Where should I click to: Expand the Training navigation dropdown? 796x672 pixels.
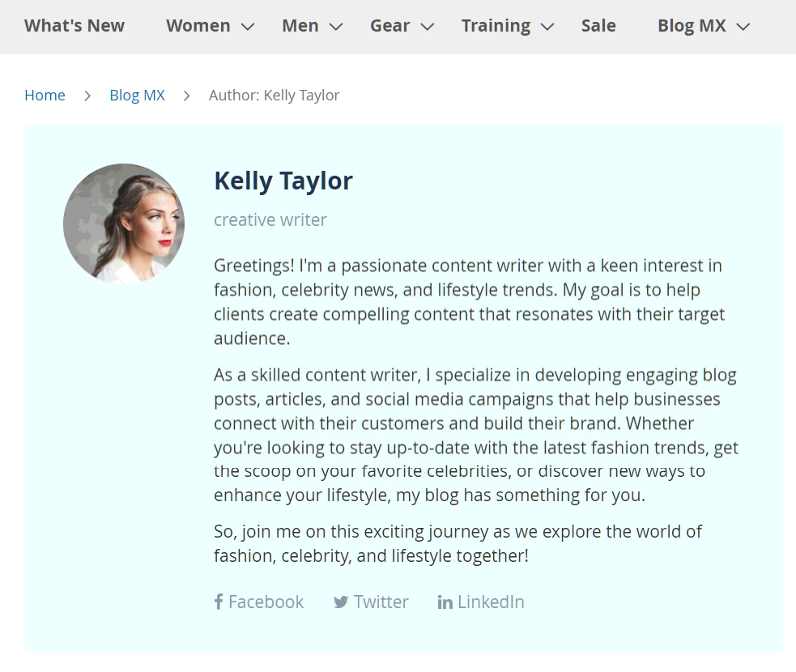click(x=496, y=26)
